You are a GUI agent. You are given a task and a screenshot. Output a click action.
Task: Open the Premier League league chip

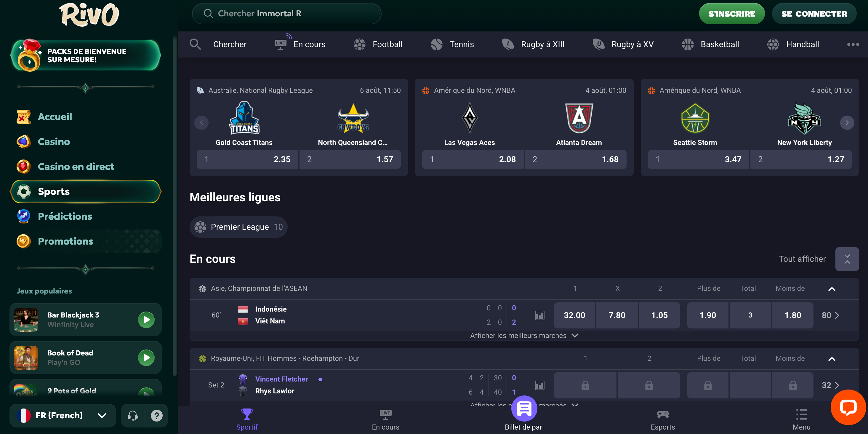(x=238, y=227)
